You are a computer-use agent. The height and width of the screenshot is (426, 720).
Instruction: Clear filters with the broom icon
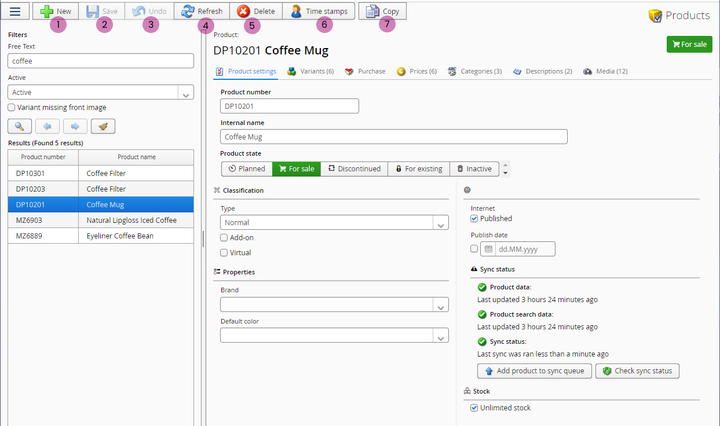pos(103,126)
